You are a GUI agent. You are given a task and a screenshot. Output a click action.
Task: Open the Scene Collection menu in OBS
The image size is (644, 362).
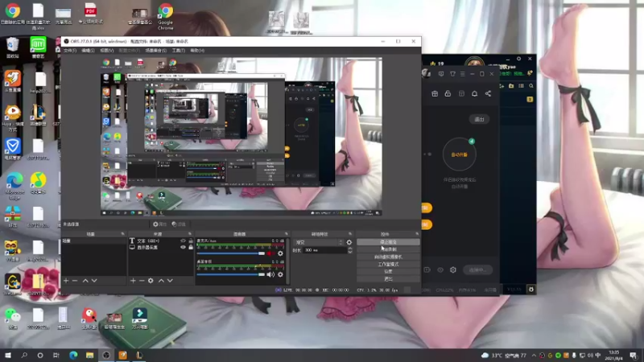click(155, 51)
